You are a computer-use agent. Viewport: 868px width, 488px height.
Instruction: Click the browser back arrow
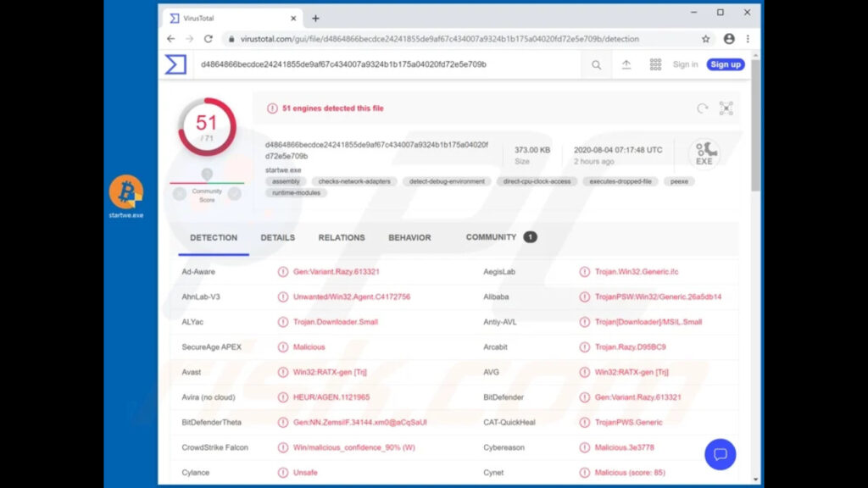tap(171, 39)
